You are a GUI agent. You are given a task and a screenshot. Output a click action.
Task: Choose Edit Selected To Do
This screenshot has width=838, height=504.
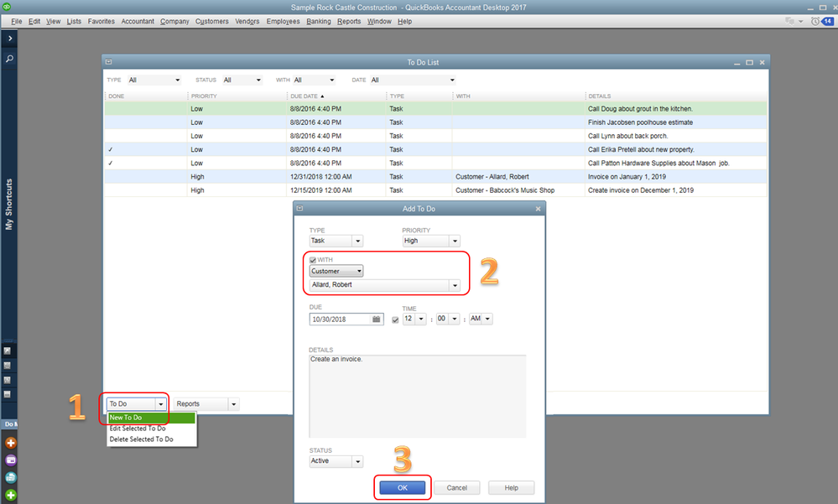point(138,429)
